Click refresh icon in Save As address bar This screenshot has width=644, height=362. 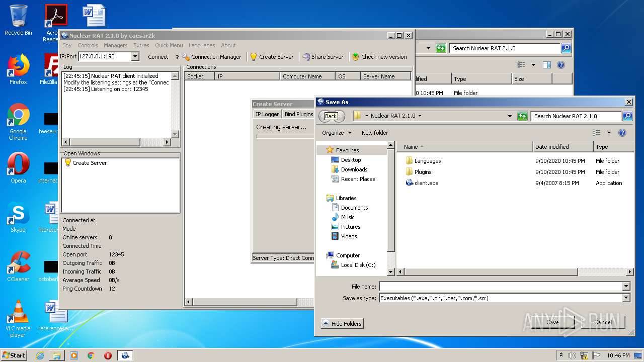click(x=522, y=116)
